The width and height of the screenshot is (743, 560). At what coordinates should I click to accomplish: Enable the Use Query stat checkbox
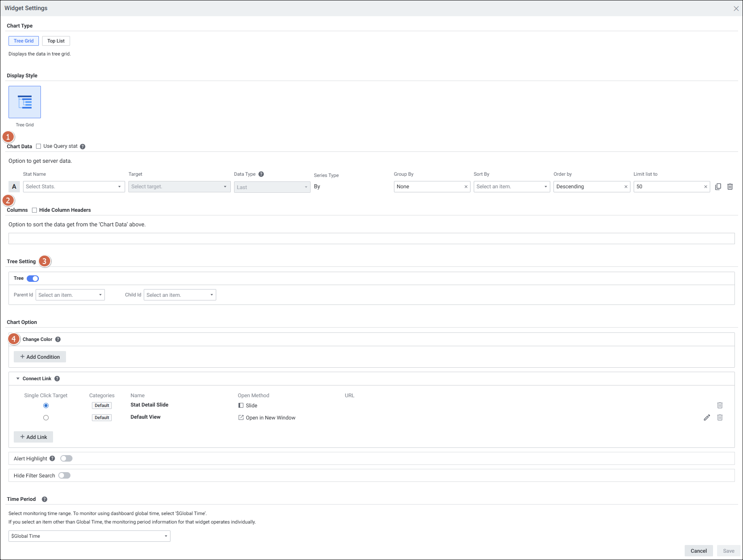tap(38, 146)
